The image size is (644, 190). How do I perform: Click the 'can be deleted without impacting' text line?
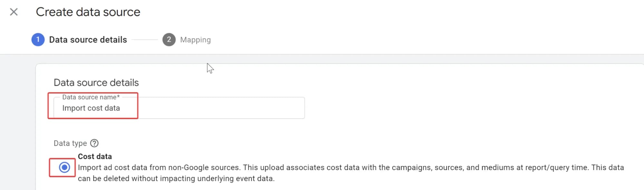pos(176,178)
